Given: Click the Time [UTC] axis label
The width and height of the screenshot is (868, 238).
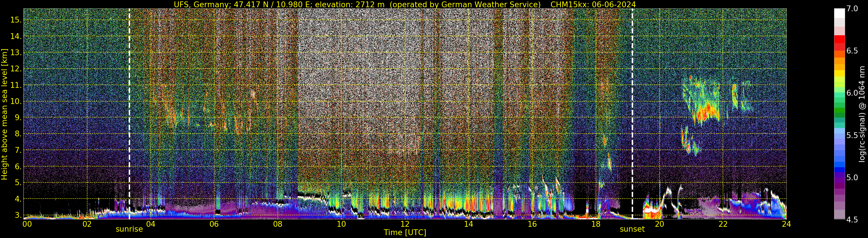Looking at the screenshot, I should point(405,233).
